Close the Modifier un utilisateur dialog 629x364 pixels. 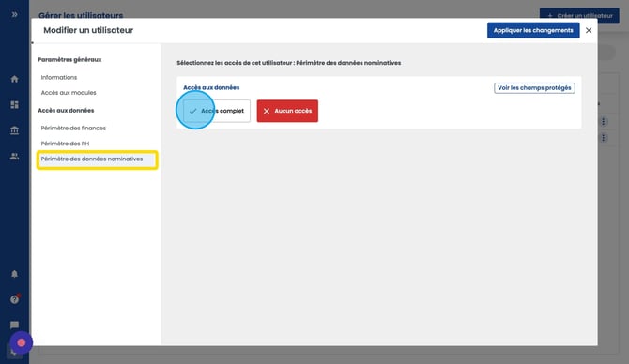click(x=589, y=30)
